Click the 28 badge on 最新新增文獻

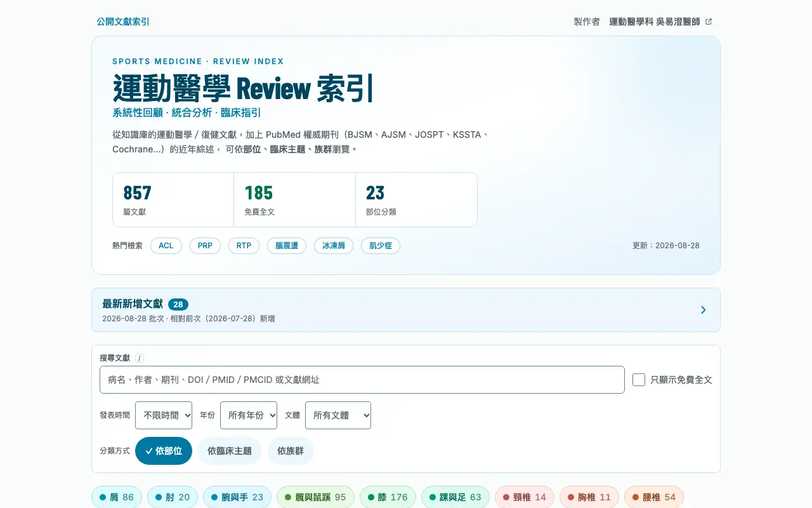click(x=178, y=304)
